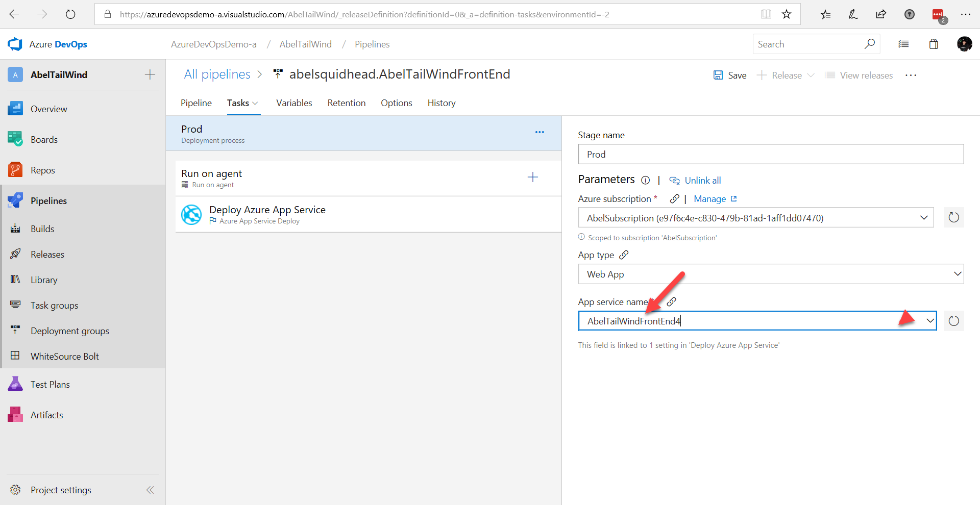
Task: Open browser more options ellipsis
Action: pyautogui.click(x=965, y=14)
